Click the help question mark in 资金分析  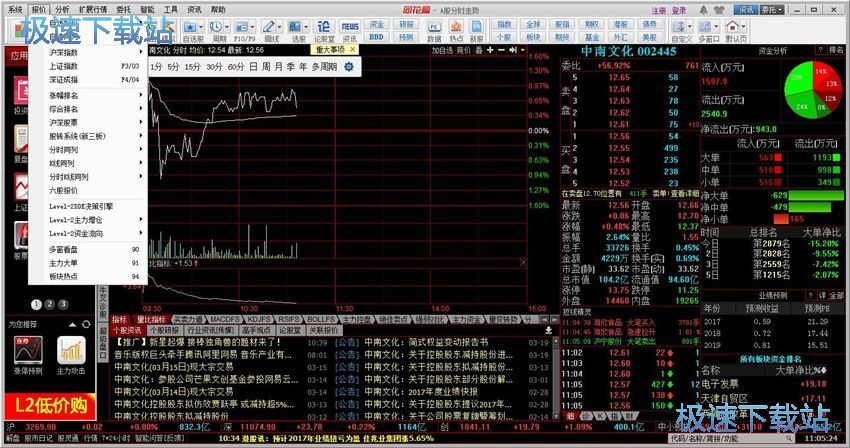coord(821,50)
